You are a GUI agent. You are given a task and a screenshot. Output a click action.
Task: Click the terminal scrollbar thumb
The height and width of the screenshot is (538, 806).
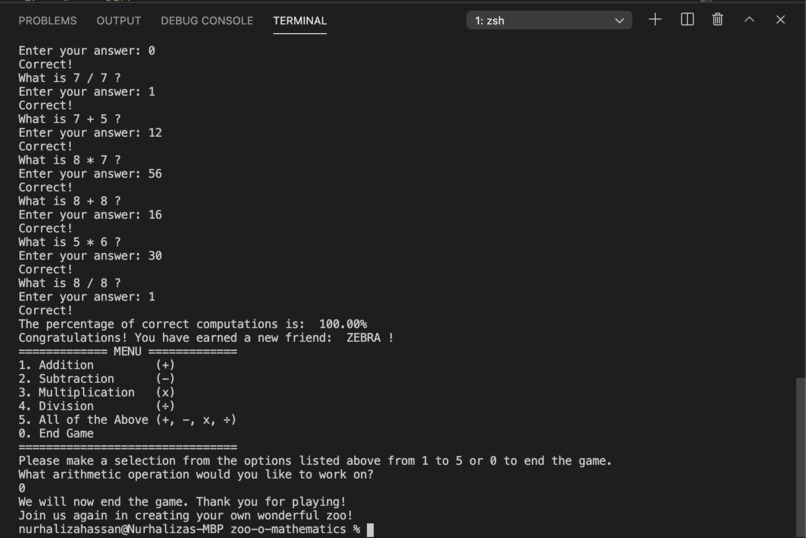800,457
